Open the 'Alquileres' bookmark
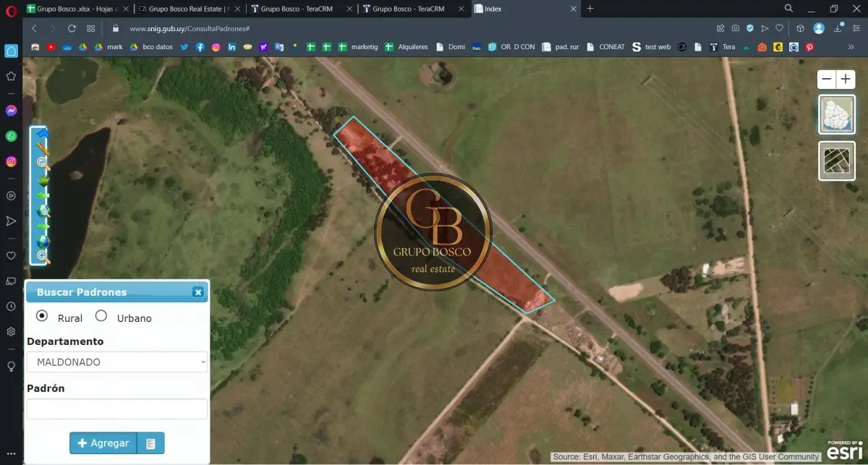 click(x=407, y=47)
